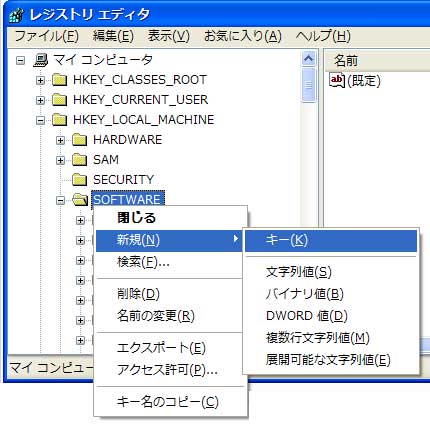The height and width of the screenshot is (435, 430).
Task: Select the HARDWARE tree label
Action: 127,140
